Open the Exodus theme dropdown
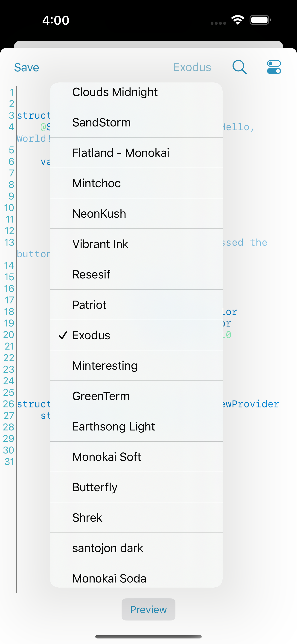297x644 pixels. pyautogui.click(x=192, y=67)
